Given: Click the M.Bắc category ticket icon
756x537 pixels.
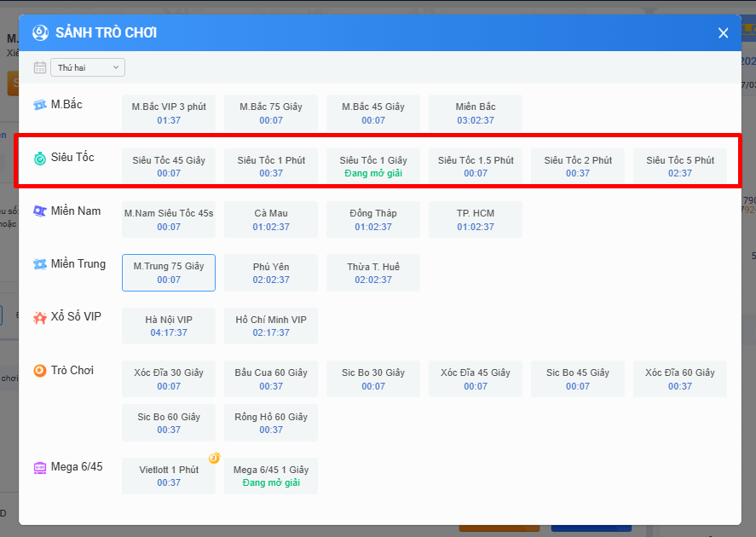Looking at the screenshot, I should coord(40,105).
